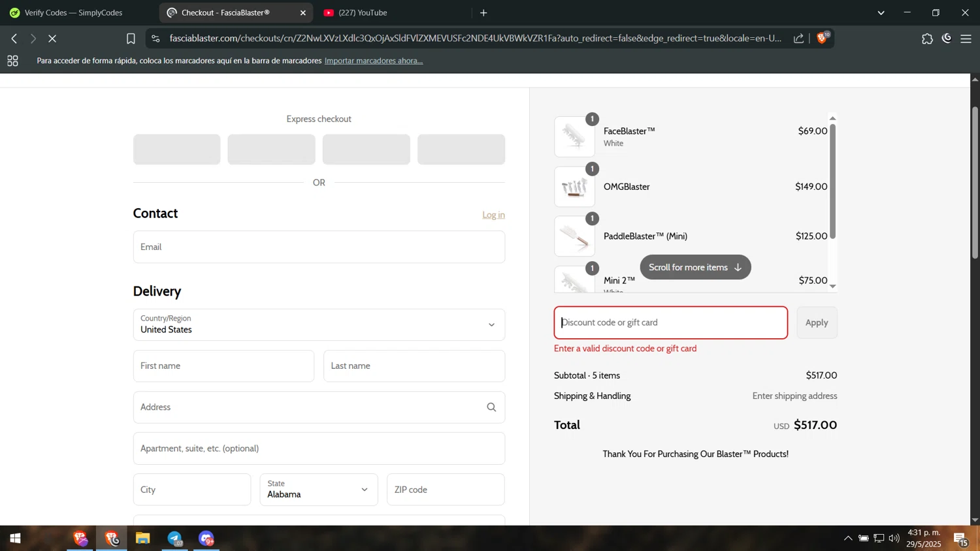980x551 pixels.
Task: Go forward using browser forward arrow
Action: point(33,39)
